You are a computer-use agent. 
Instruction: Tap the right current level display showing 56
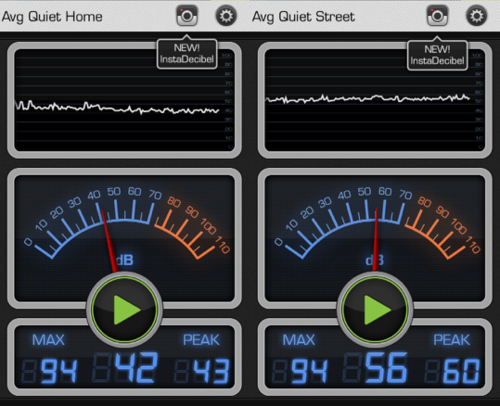[387, 367]
